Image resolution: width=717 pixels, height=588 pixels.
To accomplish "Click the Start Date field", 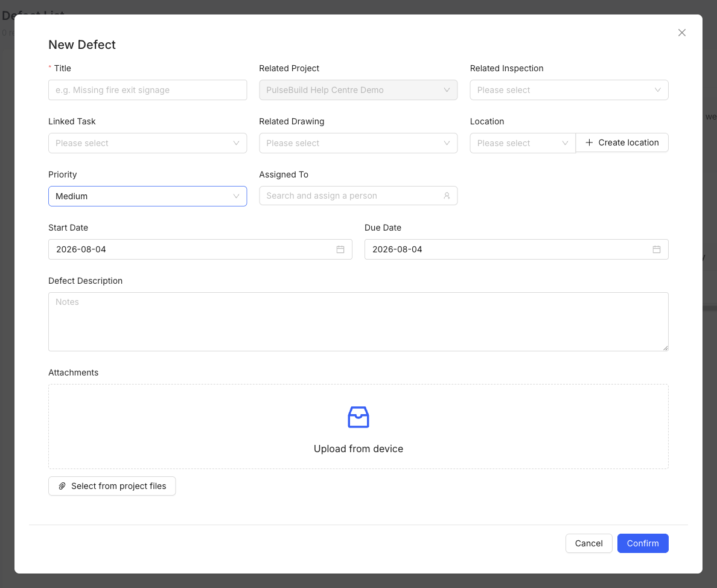I will (200, 249).
